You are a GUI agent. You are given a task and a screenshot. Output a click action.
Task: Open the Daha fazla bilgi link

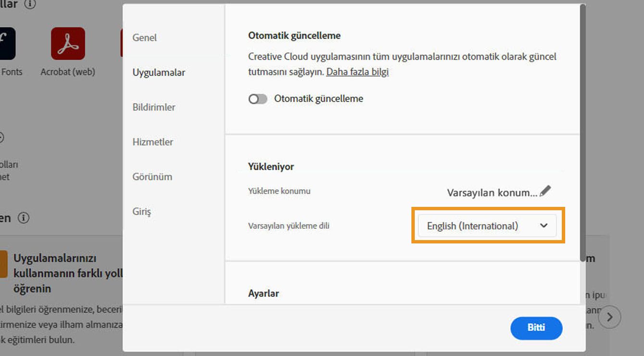tap(358, 71)
